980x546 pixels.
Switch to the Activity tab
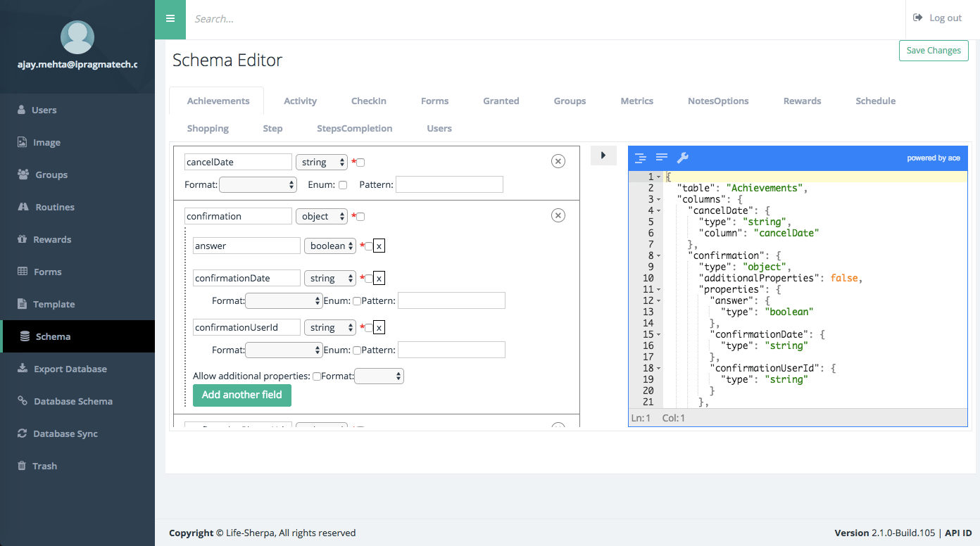pyautogui.click(x=301, y=101)
